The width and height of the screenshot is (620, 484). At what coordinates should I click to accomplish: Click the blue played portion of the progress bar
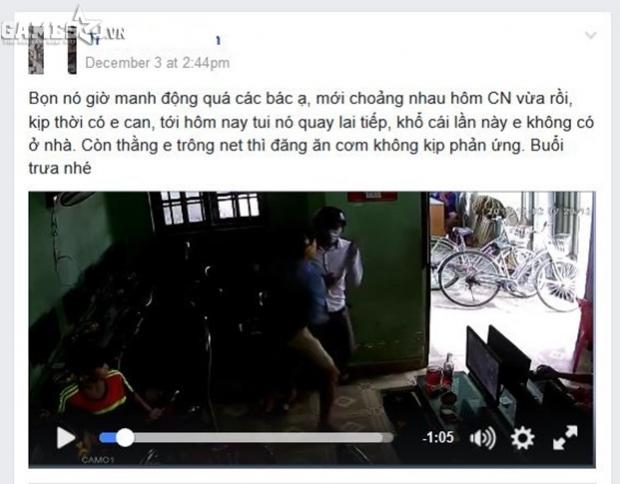click(108, 438)
